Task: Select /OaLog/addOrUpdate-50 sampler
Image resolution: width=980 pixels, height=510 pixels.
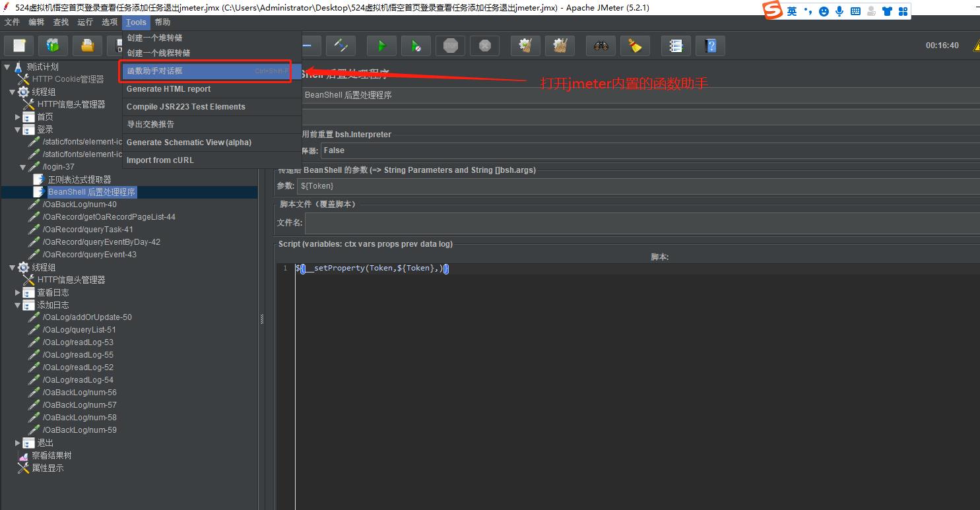Action: pyautogui.click(x=87, y=317)
